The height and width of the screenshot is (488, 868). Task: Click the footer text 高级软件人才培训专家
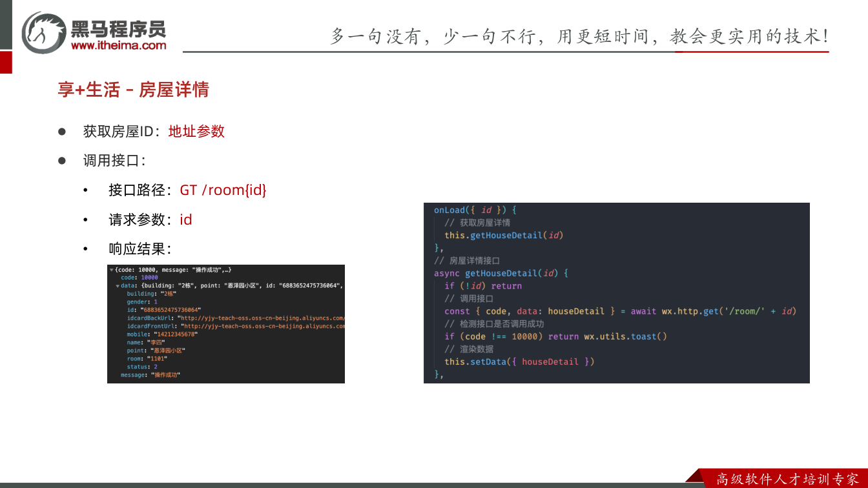click(x=788, y=479)
